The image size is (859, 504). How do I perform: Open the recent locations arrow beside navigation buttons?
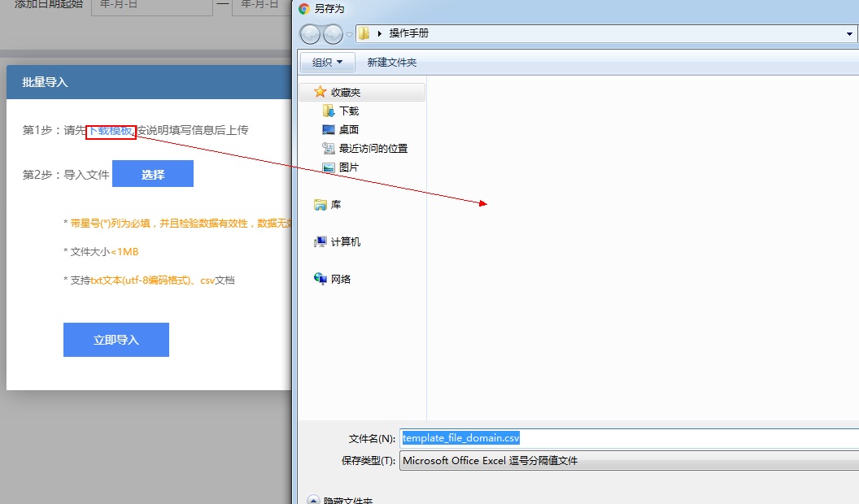pyautogui.click(x=349, y=34)
